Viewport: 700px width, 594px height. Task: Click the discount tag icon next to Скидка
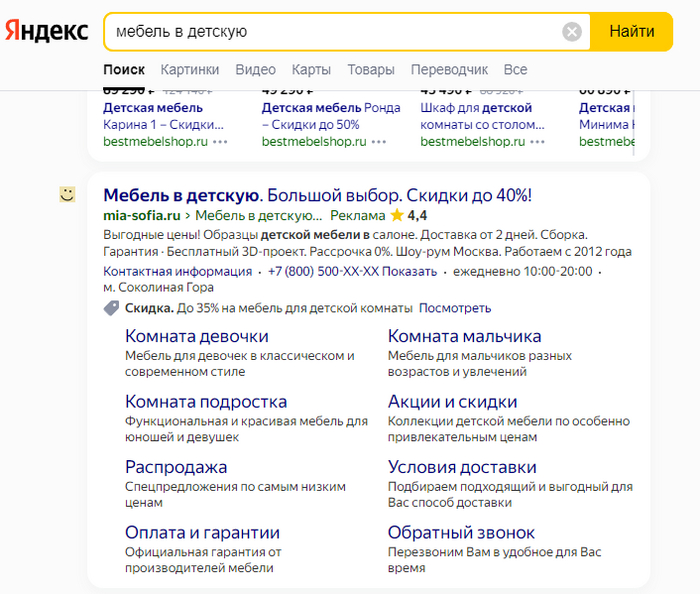point(111,308)
